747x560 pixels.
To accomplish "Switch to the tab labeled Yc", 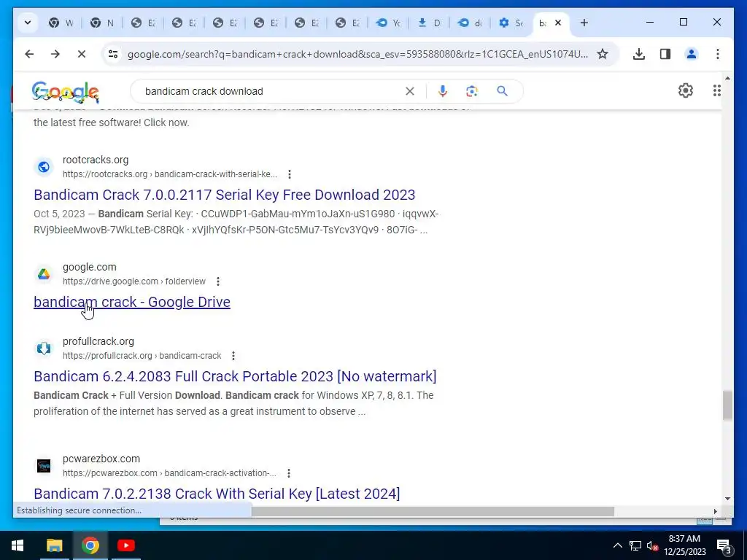I will tap(388, 23).
